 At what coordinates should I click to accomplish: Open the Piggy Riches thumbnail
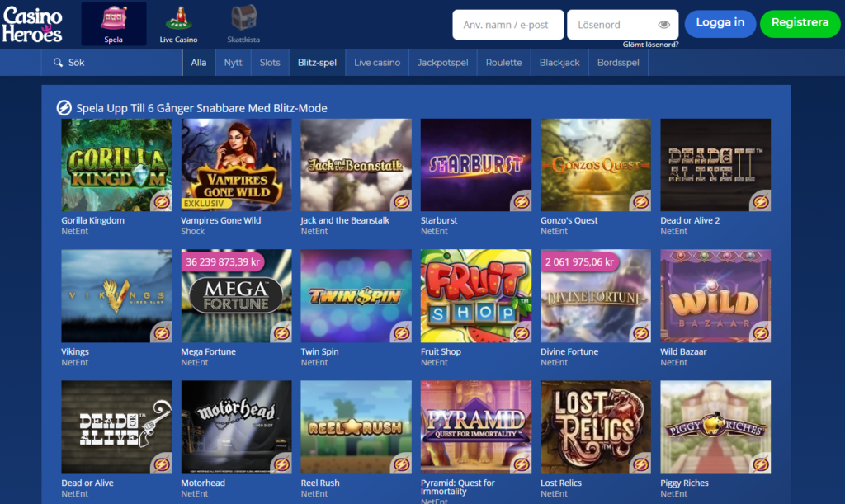(715, 427)
